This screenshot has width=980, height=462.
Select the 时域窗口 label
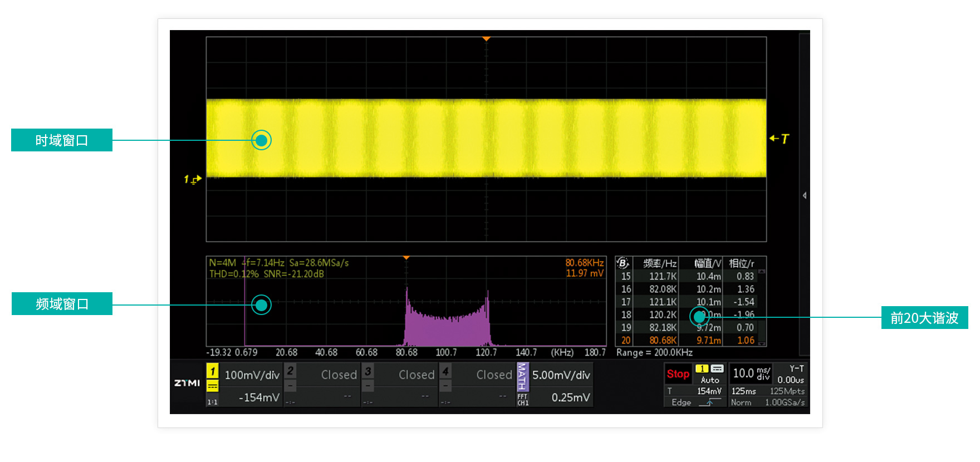click(62, 140)
